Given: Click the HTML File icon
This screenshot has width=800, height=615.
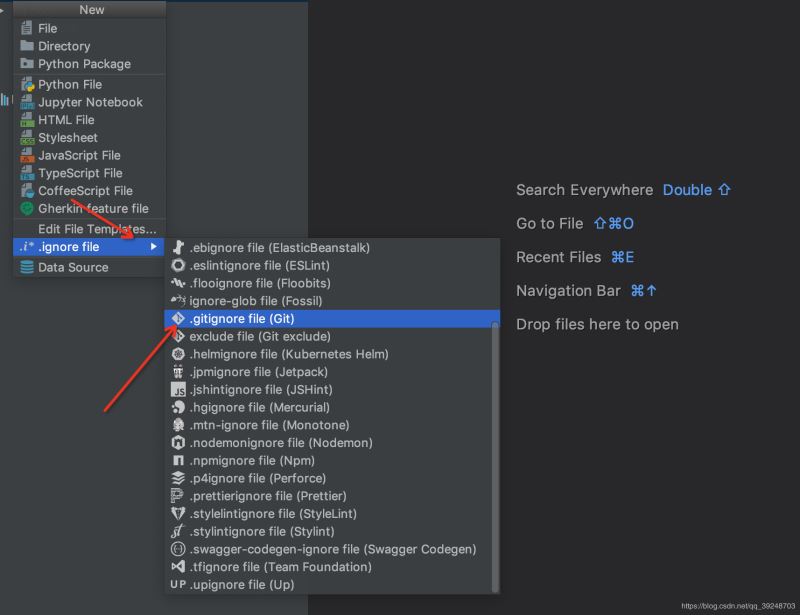Looking at the screenshot, I should click(x=27, y=120).
